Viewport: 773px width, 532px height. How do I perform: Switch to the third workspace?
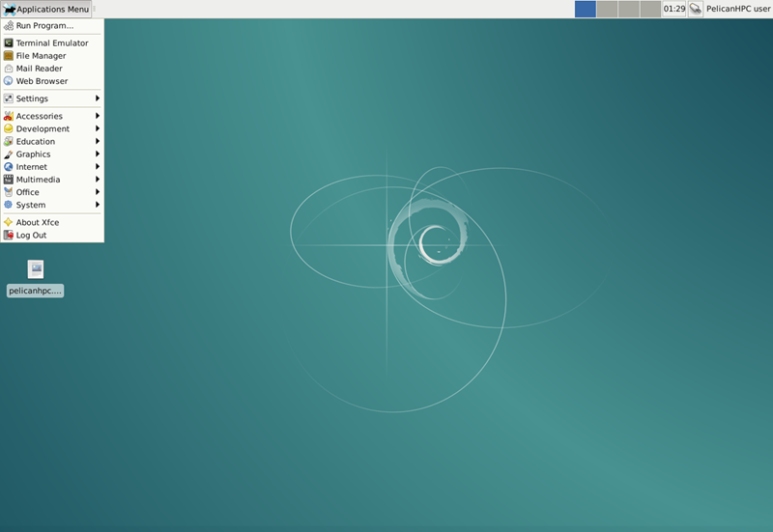(629, 9)
